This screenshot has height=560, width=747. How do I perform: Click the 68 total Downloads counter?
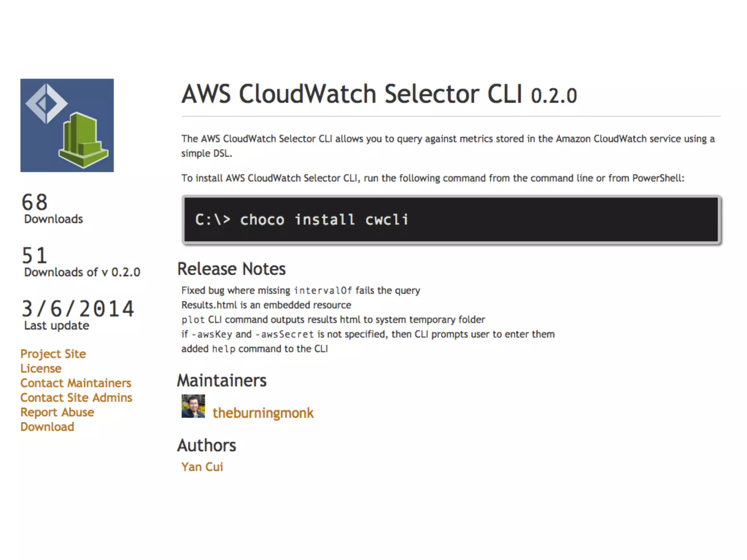pyautogui.click(x=52, y=208)
